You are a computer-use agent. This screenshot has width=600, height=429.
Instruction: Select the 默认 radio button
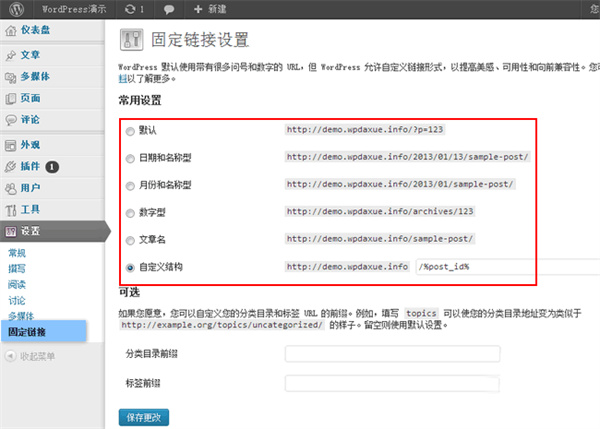click(130, 131)
